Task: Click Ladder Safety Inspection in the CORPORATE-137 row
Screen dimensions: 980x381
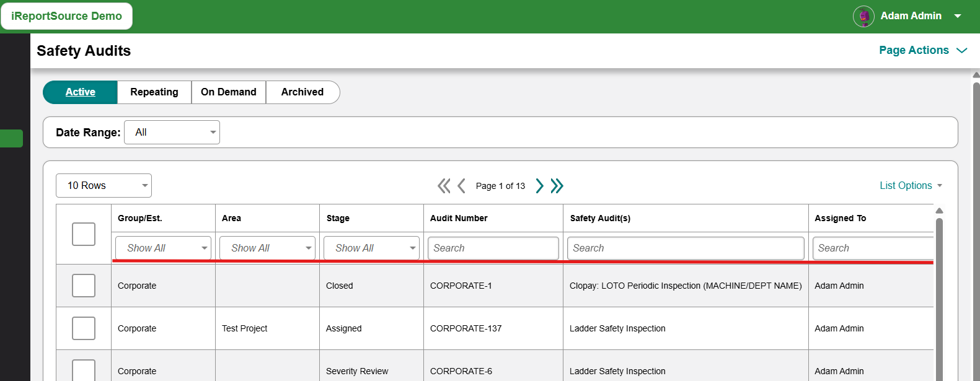Action: [617, 328]
